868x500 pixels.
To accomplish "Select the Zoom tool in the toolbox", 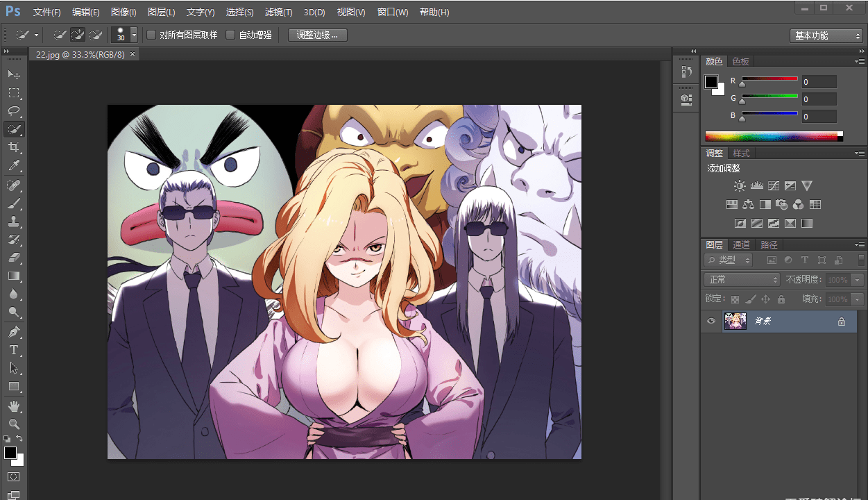I will click(x=14, y=424).
